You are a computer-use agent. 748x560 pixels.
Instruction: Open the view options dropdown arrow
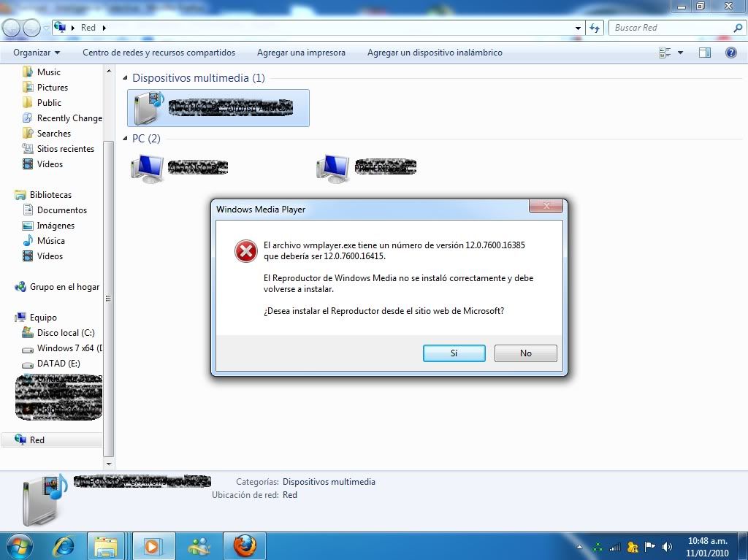[680, 53]
